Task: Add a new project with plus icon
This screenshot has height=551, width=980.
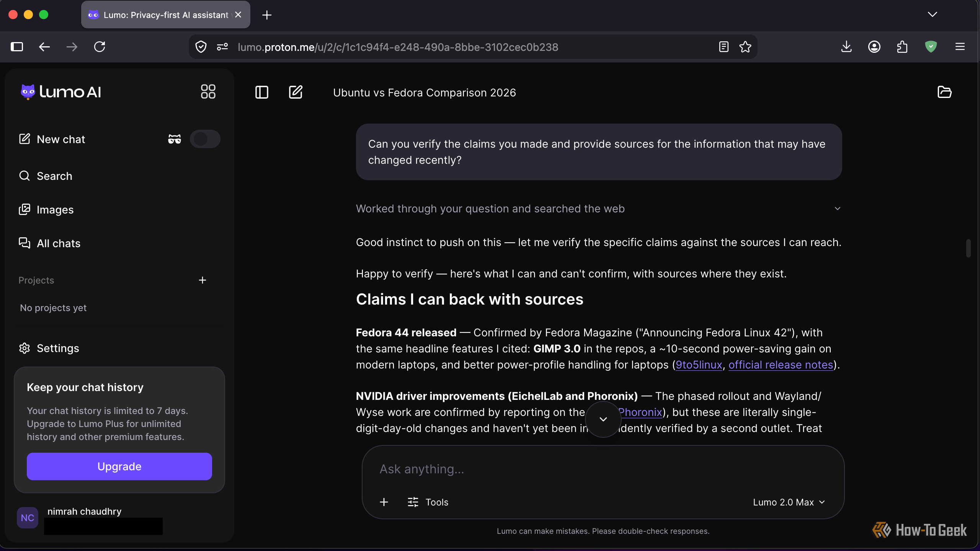Action: (203, 280)
